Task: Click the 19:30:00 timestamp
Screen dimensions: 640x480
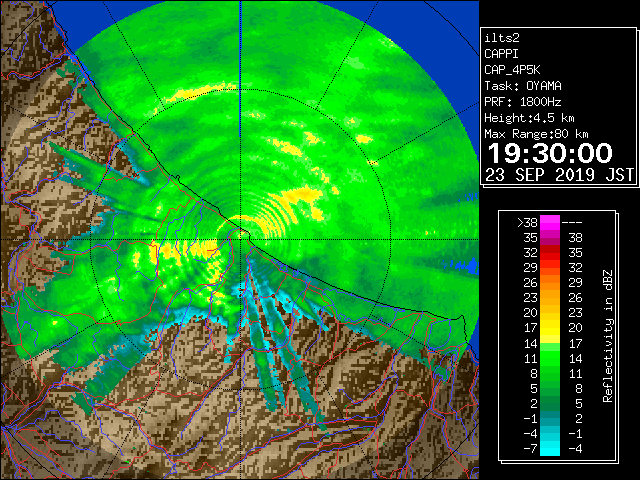Action: click(550, 153)
